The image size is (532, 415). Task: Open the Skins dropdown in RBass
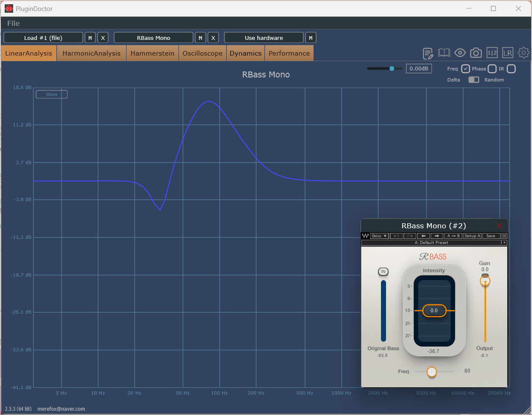click(379, 236)
